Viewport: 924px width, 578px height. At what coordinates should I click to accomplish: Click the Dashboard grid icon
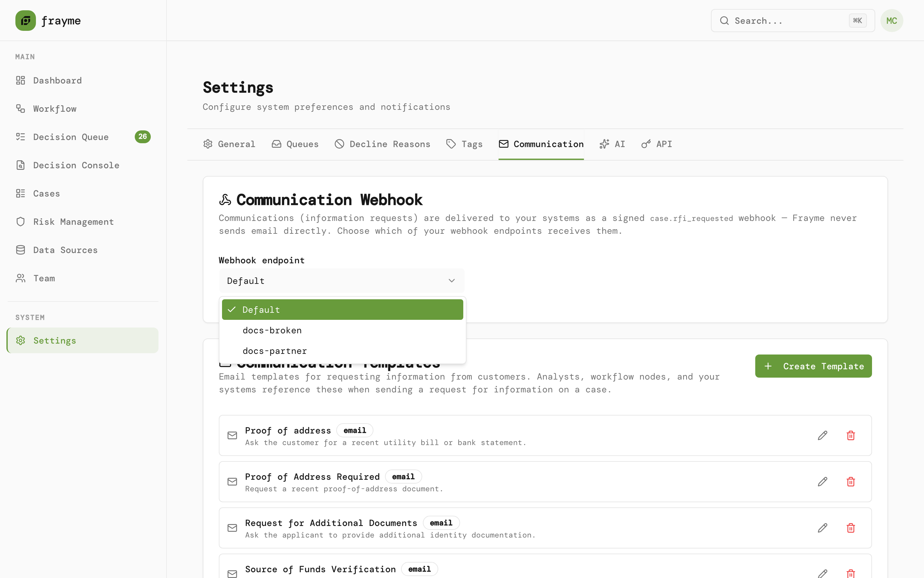tap(21, 80)
